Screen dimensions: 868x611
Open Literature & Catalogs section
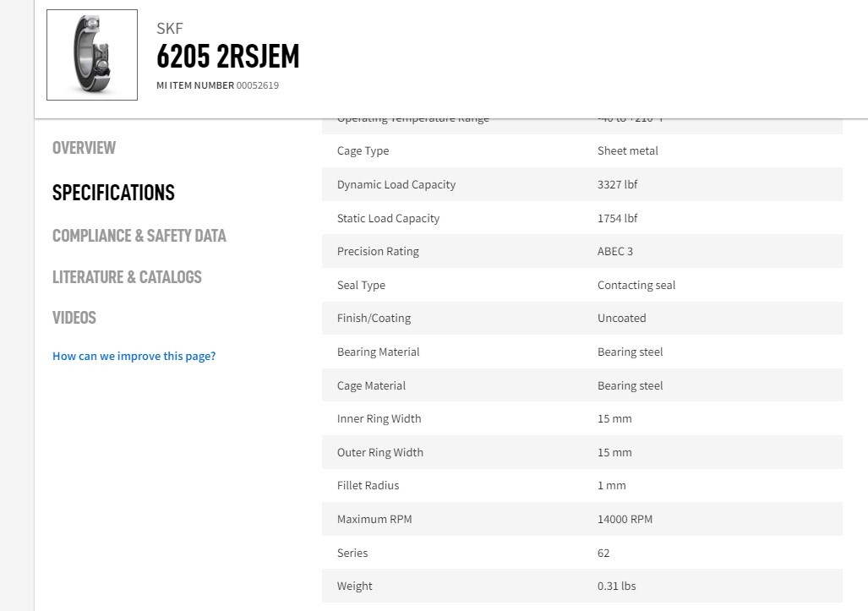pos(128,276)
